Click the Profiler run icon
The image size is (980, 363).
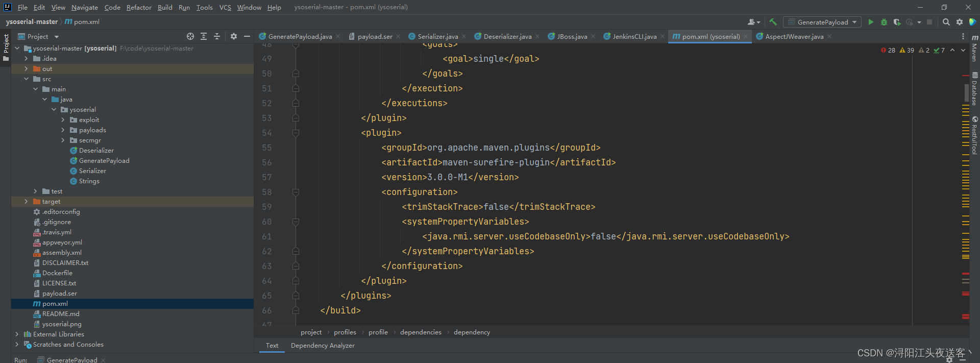910,22
